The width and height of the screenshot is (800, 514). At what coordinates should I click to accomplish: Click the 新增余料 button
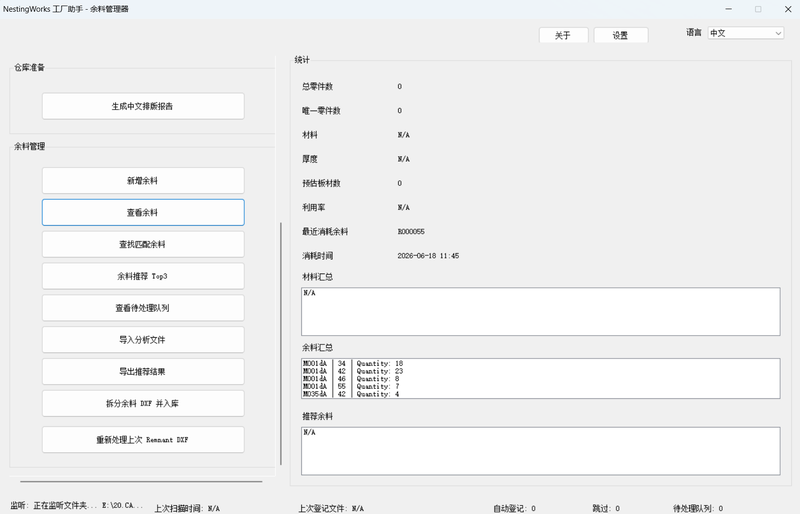coord(143,181)
